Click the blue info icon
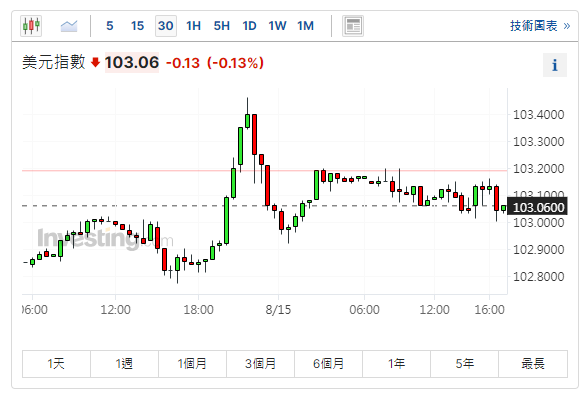 click(555, 65)
